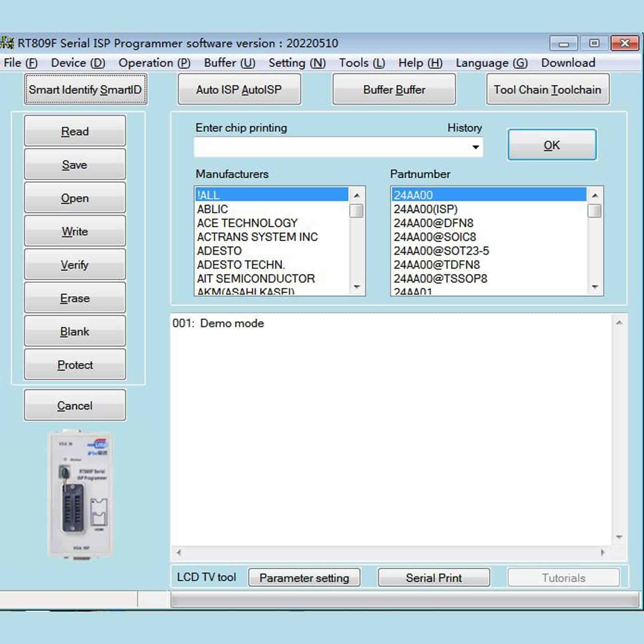The image size is (644, 644).
Task: Click the Read button
Action: 75,131
